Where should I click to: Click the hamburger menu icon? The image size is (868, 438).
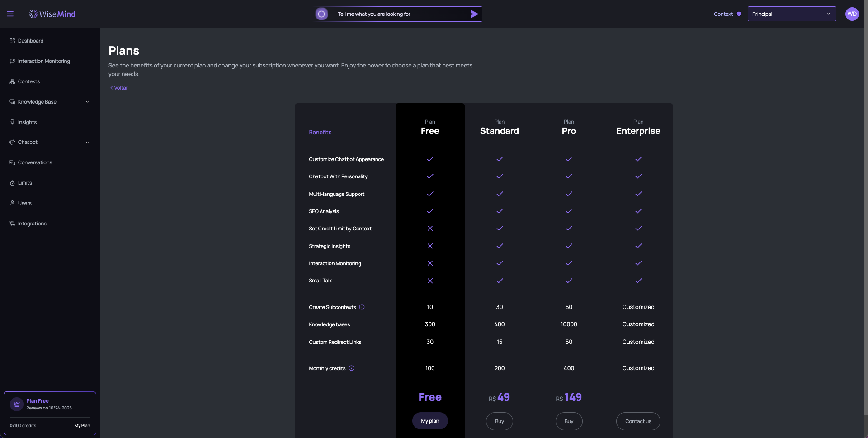(10, 14)
